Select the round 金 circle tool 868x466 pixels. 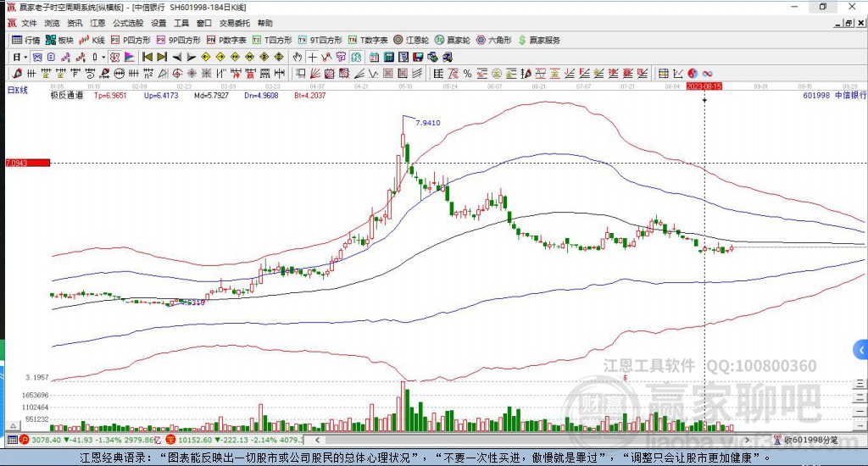[497, 74]
